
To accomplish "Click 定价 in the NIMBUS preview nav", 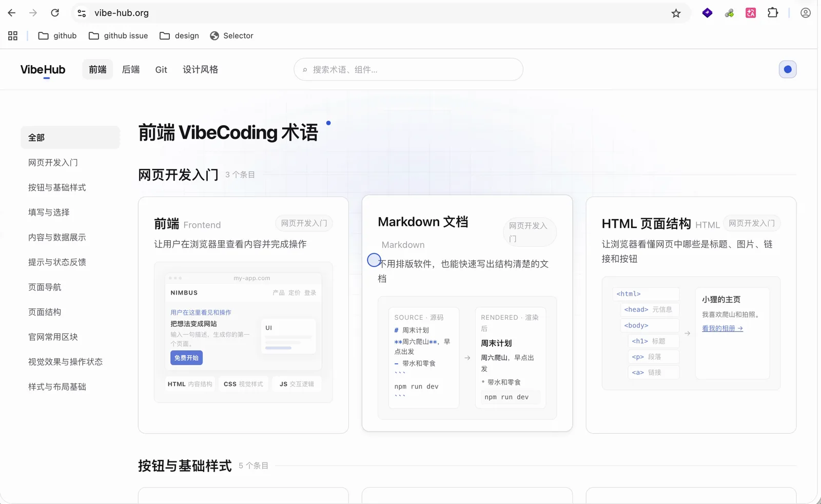I will pyautogui.click(x=295, y=293).
